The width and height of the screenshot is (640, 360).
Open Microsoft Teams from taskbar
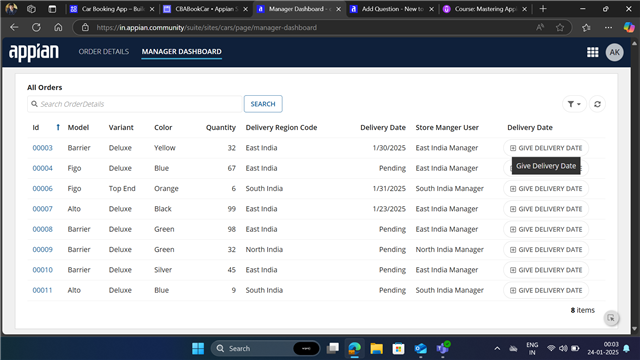pyautogui.click(x=443, y=349)
